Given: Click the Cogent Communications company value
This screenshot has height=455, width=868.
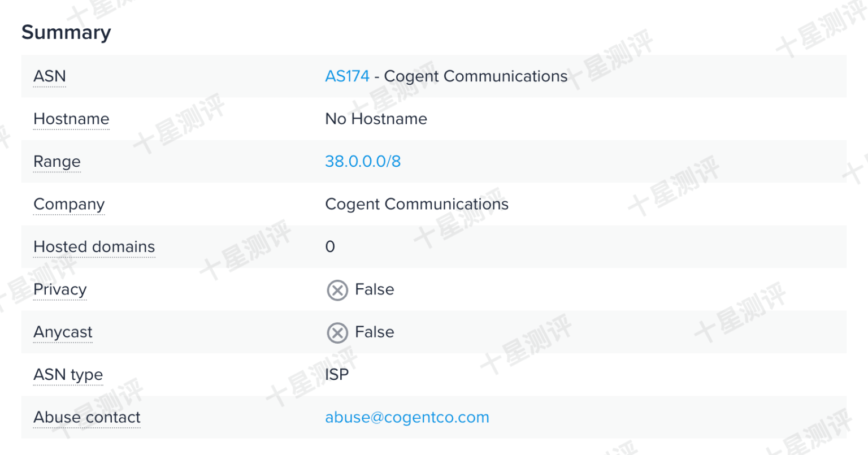Looking at the screenshot, I should (416, 205).
